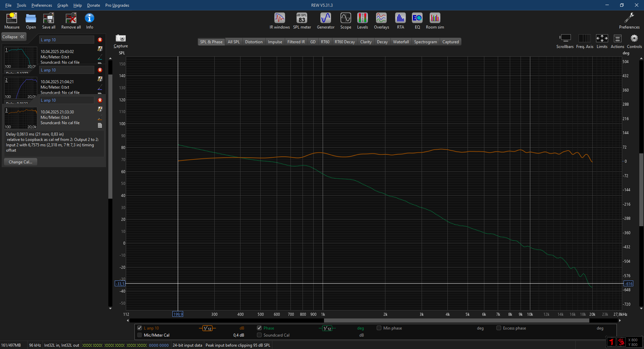
Task: Switch to the Impulse tab
Action: pos(275,42)
